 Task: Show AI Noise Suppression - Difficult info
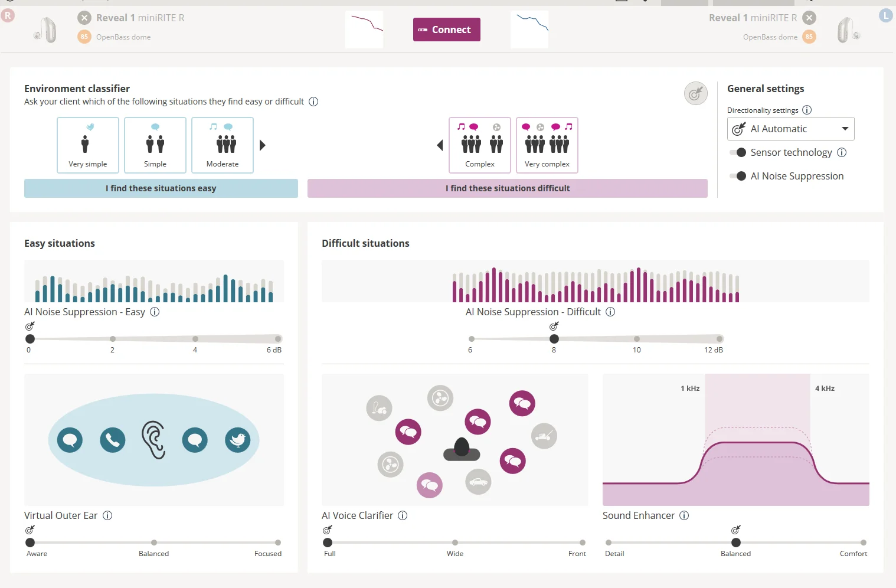pyautogui.click(x=610, y=312)
